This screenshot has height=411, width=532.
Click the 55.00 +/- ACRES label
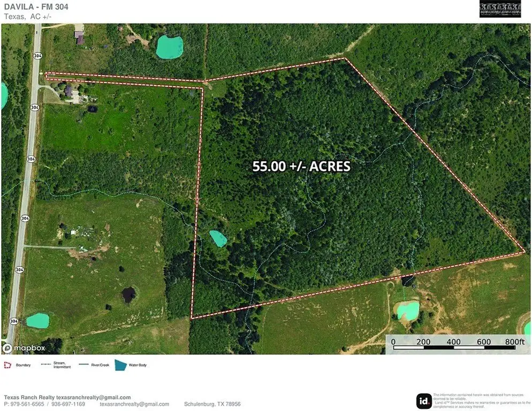click(301, 166)
